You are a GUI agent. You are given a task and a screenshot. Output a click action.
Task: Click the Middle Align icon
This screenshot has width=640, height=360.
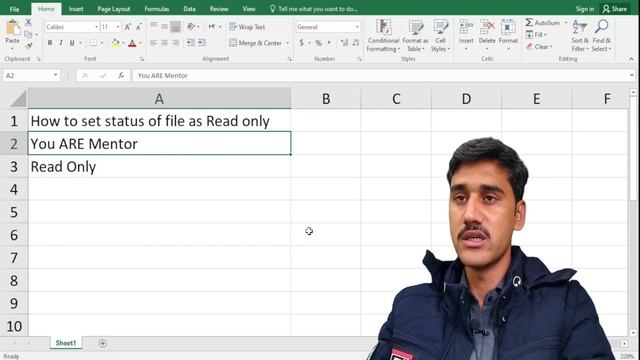pos(164,27)
